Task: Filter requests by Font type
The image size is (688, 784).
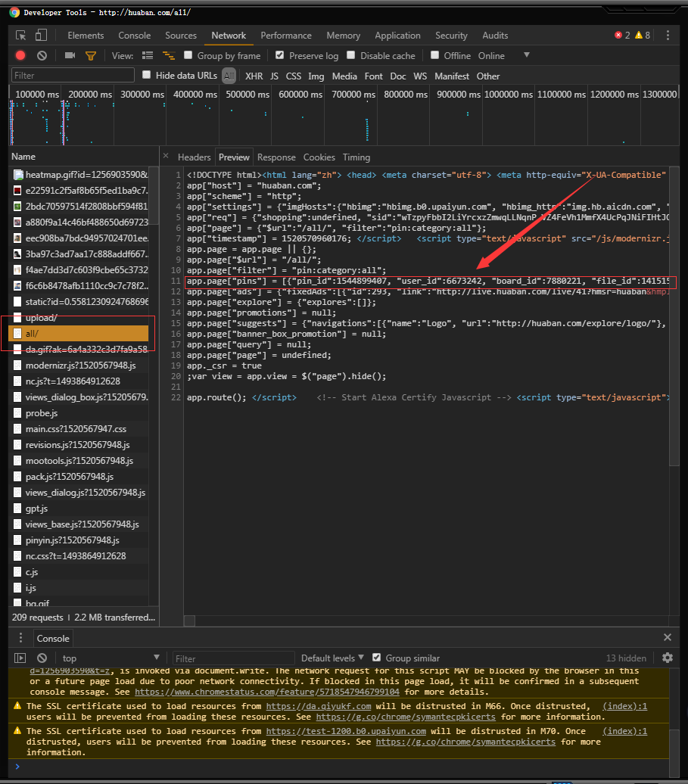Action: [373, 76]
